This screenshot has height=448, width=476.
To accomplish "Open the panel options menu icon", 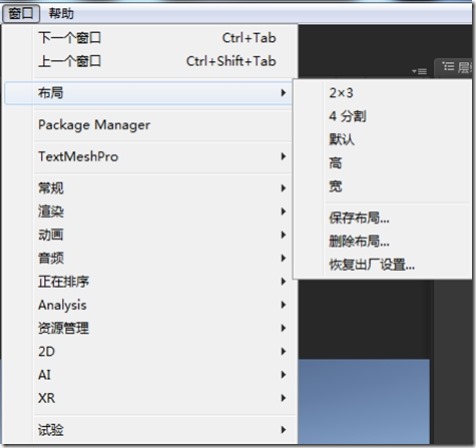I will click(x=419, y=71).
